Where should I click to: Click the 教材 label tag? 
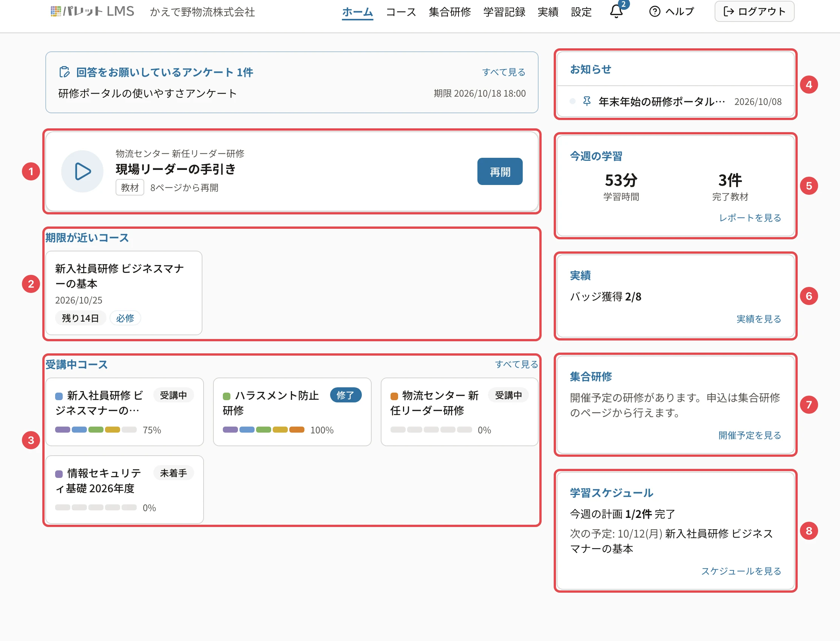pyautogui.click(x=130, y=187)
